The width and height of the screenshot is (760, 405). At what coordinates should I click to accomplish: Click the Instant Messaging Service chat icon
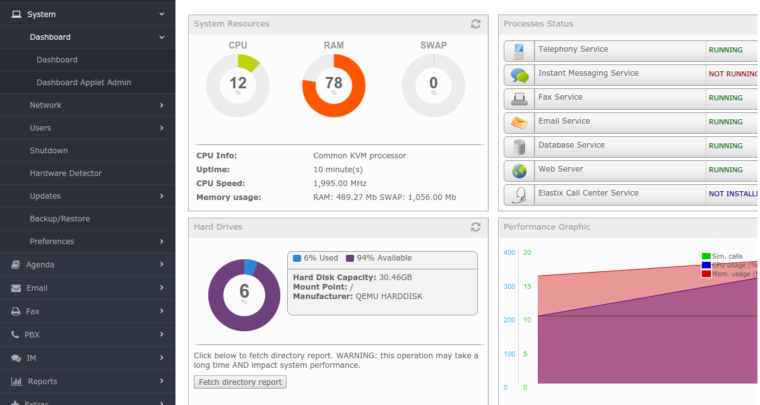519,74
